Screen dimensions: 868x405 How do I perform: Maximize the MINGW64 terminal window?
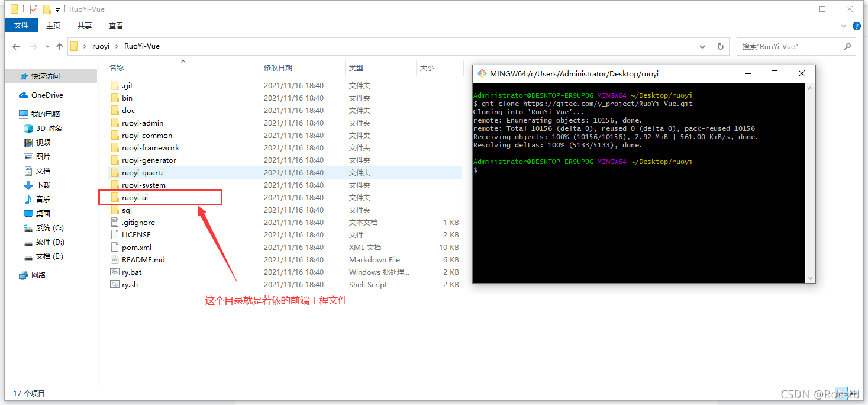(x=775, y=74)
